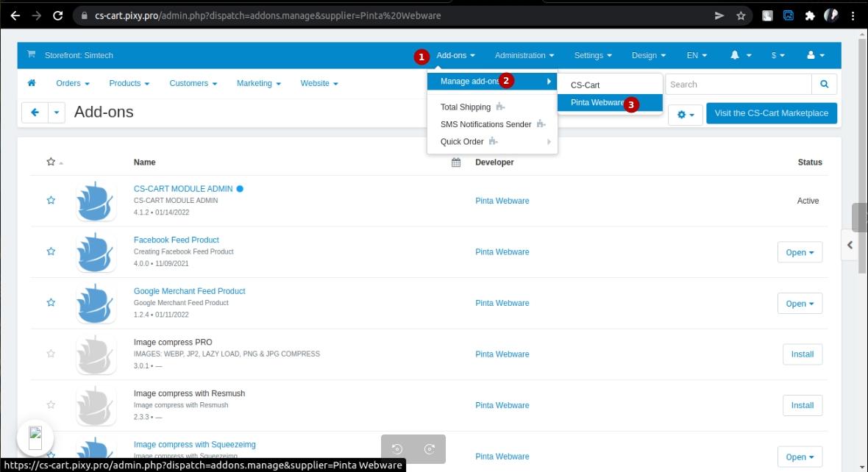Viewport: 868px width, 472px height.
Task: Favorite the Google Merchant Feed Product add-on
Action: click(51, 302)
